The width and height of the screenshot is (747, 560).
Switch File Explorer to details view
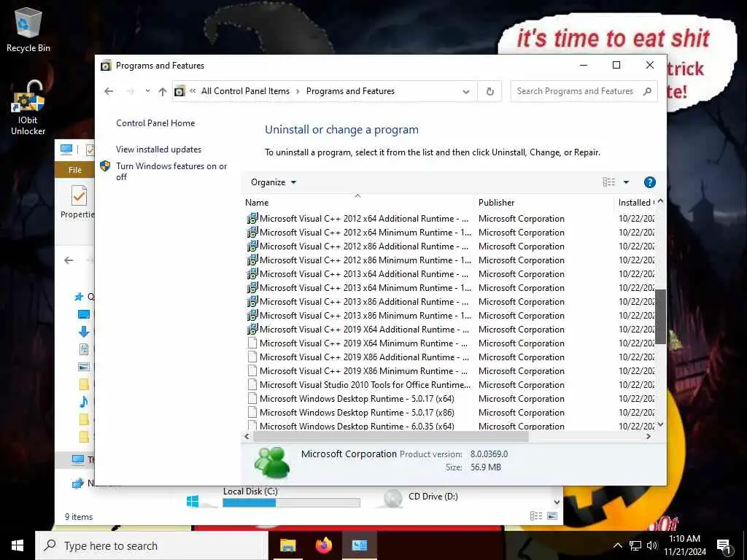536,516
